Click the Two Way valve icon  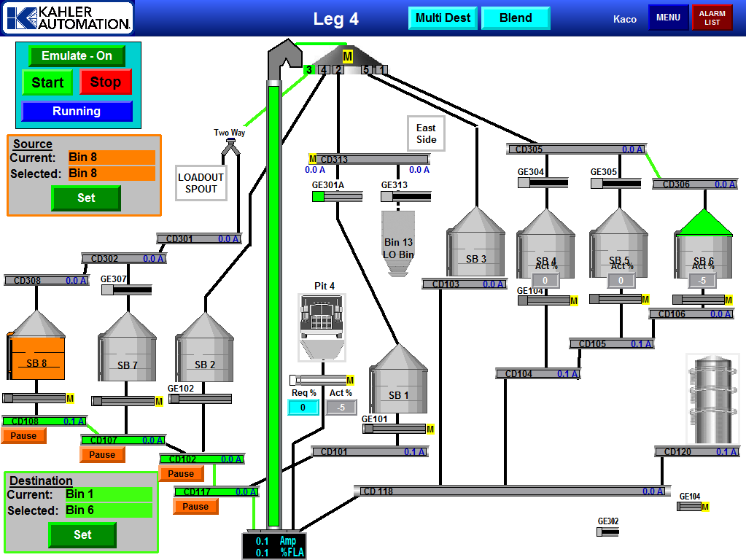click(230, 147)
